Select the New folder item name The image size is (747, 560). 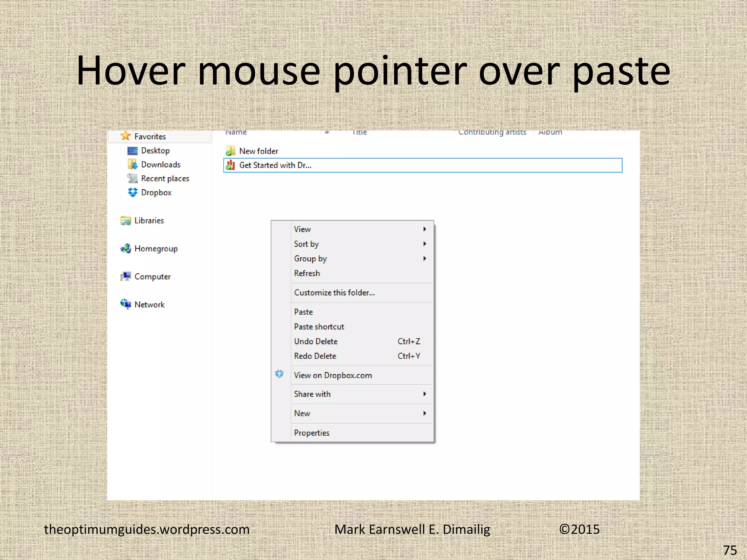click(x=259, y=151)
